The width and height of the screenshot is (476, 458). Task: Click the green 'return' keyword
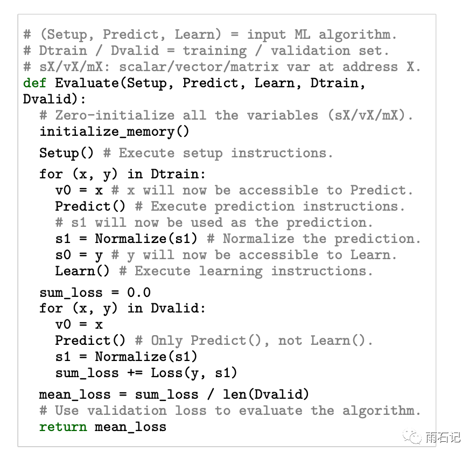(x=62, y=427)
